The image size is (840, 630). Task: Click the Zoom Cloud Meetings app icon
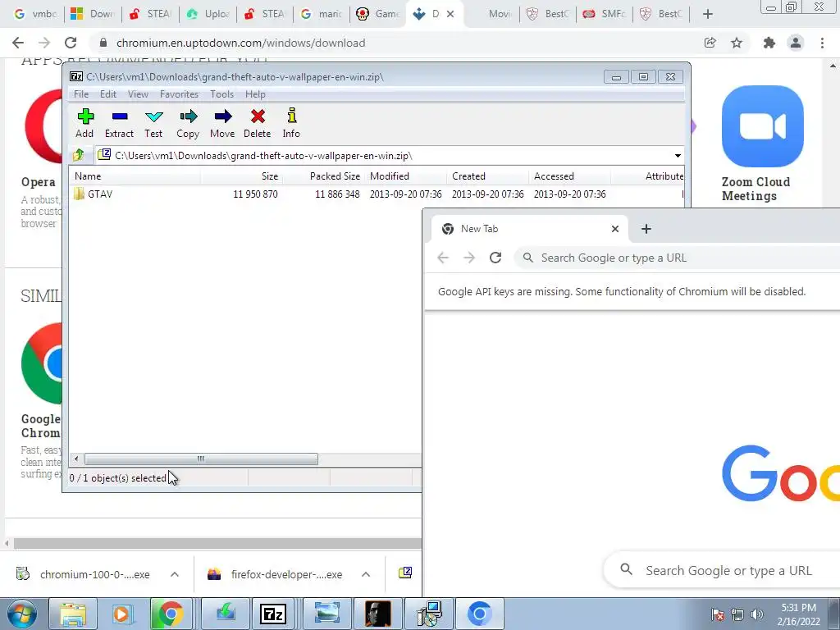click(x=762, y=126)
